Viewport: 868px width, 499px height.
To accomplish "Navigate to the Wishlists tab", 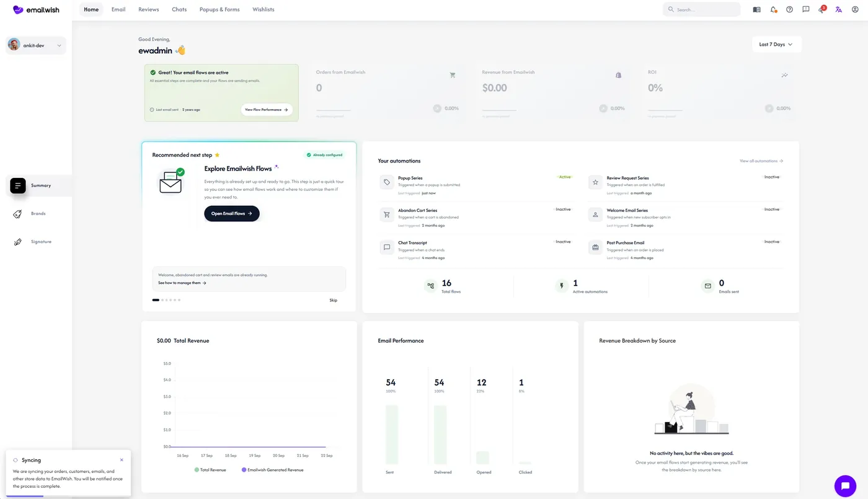I will click(x=263, y=10).
